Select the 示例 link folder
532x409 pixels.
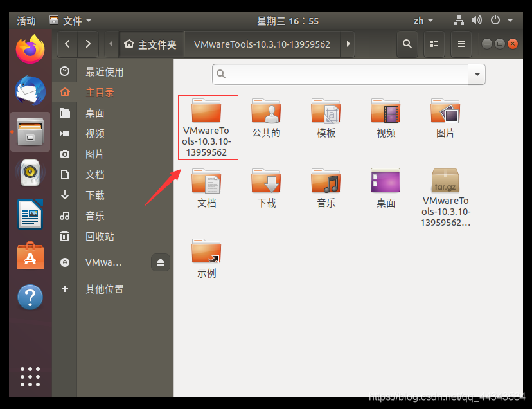click(x=206, y=259)
